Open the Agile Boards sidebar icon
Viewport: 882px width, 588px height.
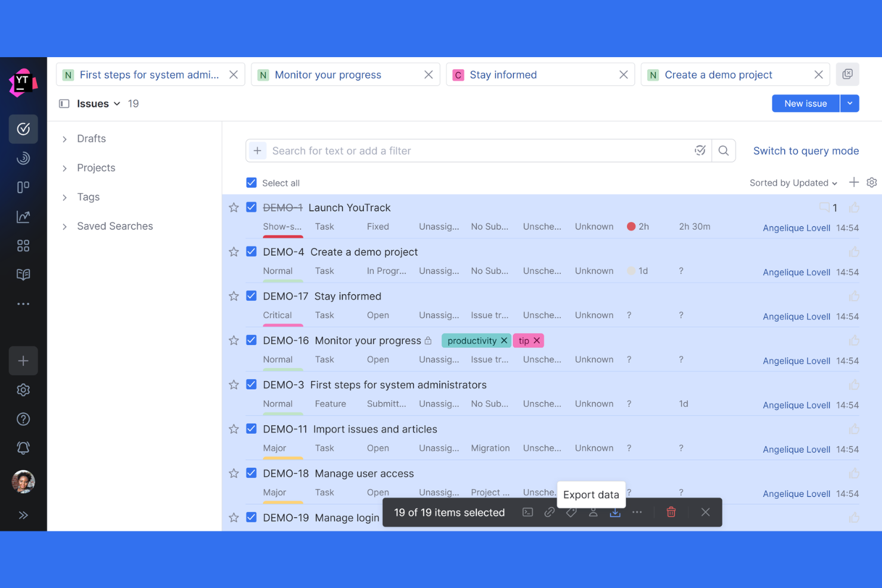tap(23, 187)
